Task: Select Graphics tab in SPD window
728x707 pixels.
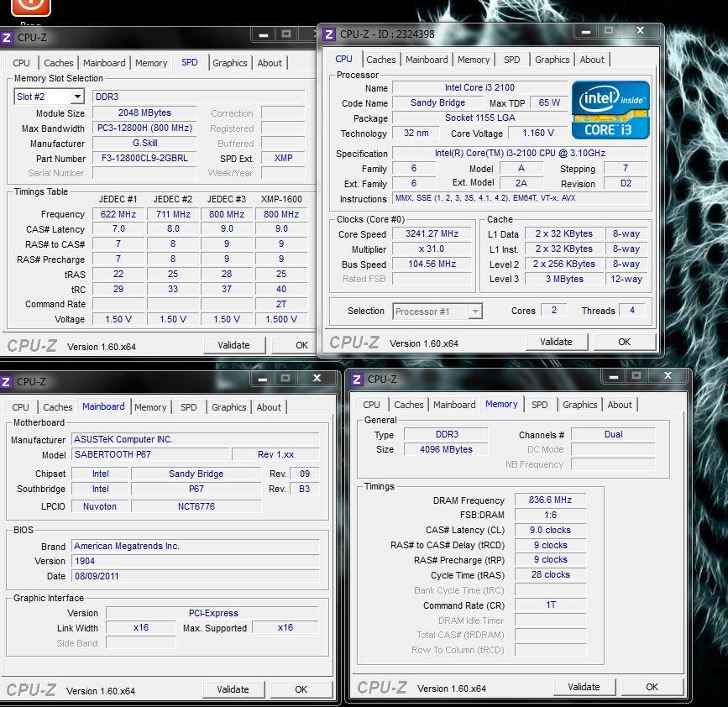Action: pos(230,63)
